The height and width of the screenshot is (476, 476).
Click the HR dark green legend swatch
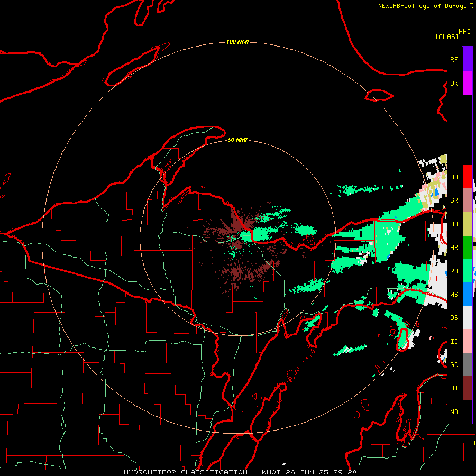point(467,248)
